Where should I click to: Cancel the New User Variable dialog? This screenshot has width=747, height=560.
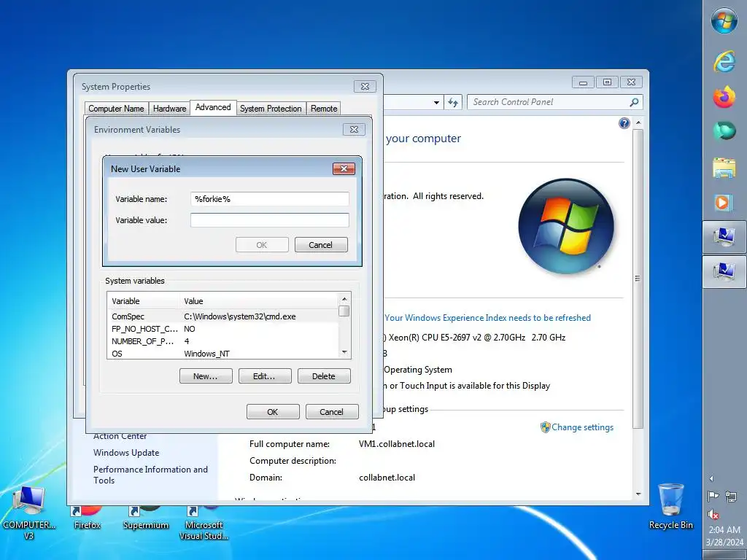coord(321,245)
